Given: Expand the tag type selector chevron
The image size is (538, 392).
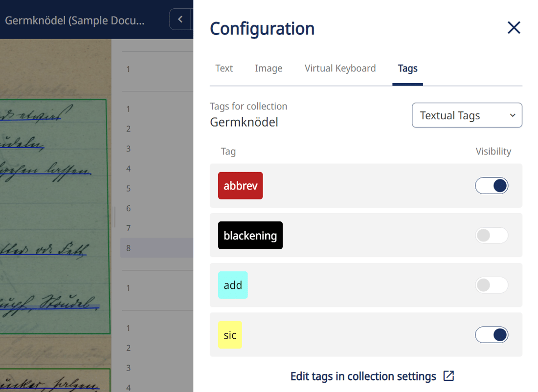Looking at the screenshot, I should [513, 115].
